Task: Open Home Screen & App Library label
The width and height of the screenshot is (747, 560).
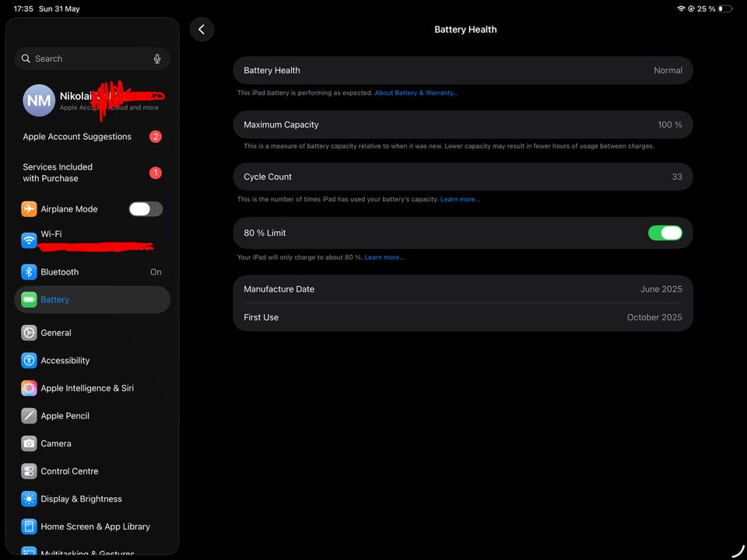Action: click(95, 527)
